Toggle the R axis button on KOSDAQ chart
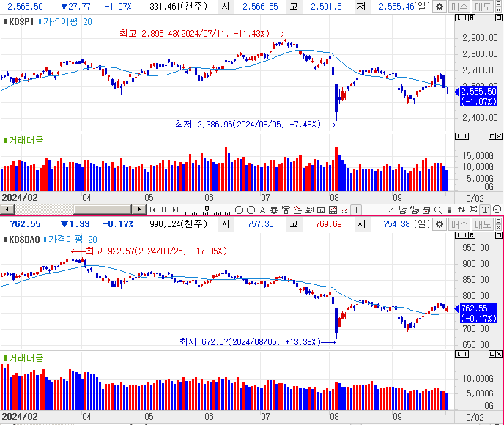504x425 pixels. point(472,236)
